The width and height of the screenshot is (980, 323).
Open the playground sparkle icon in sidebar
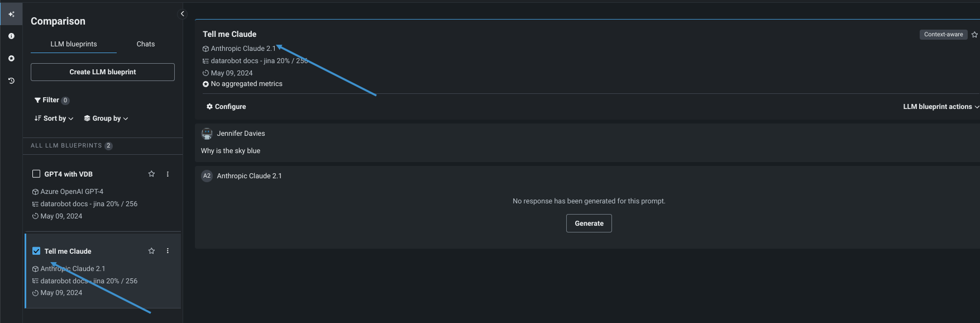(x=11, y=14)
